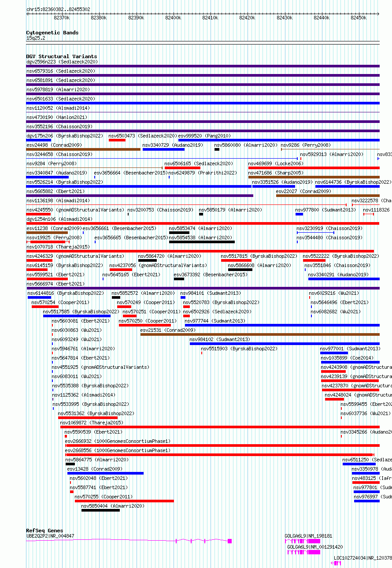Select nsv469699 (Locke2006) variant label

tap(276, 163)
